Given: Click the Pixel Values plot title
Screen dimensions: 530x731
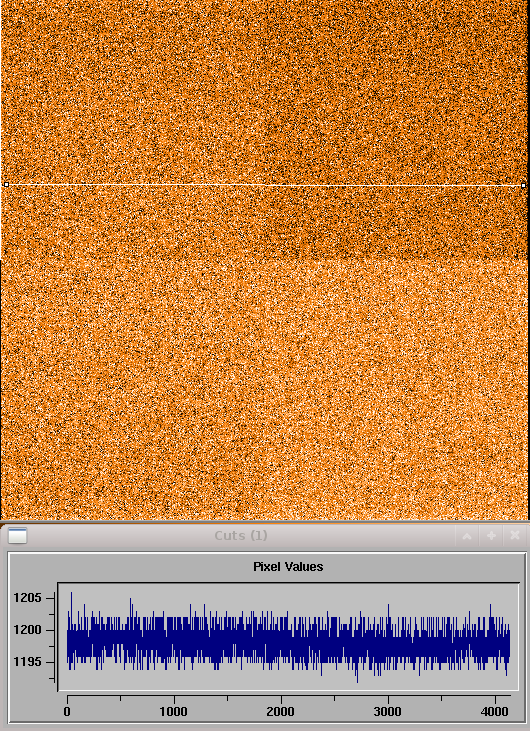Looking at the screenshot, I should [288, 567].
